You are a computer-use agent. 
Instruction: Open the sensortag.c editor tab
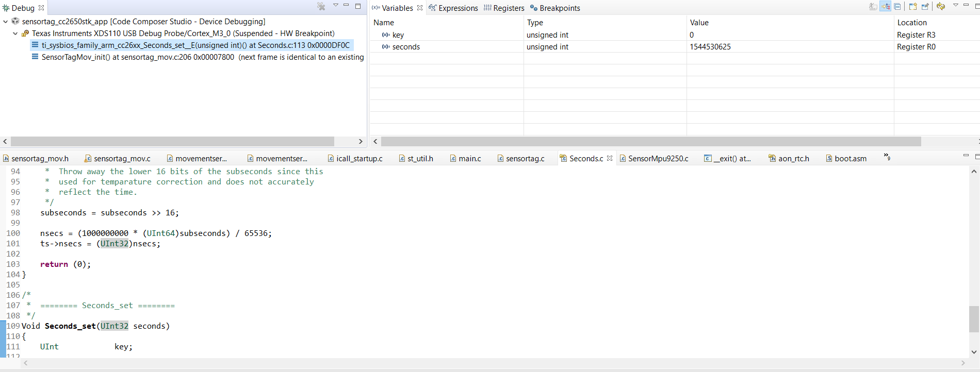click(x=521, y=158)
